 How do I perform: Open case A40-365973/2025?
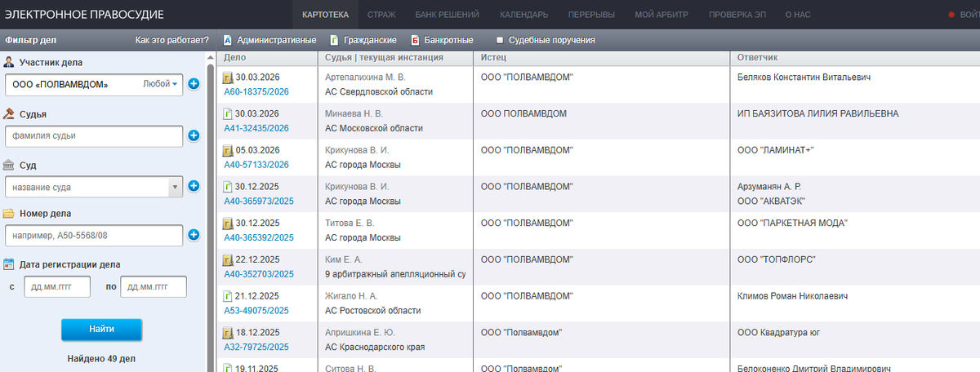[259, 201]
